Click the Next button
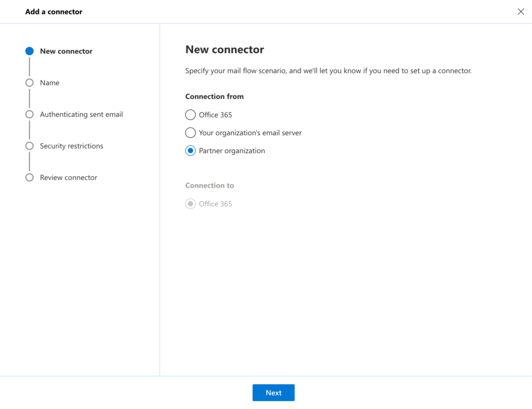Screen dimensions: 532x409 273,393
